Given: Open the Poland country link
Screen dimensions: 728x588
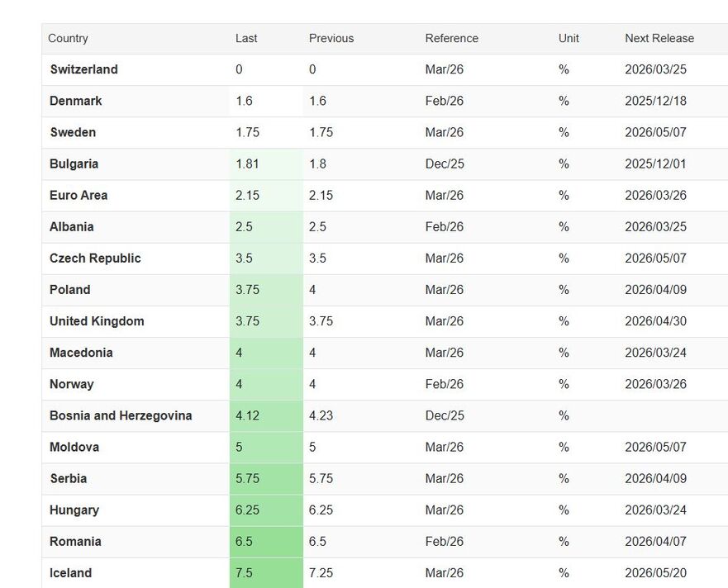Looking at the screenshot, I should pos(70,290).
